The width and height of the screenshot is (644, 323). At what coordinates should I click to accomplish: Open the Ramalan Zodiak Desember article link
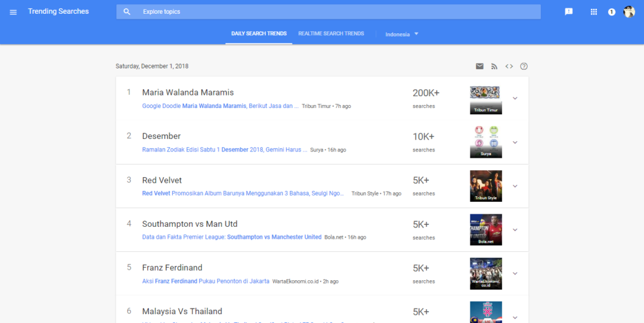coord(225,150)
